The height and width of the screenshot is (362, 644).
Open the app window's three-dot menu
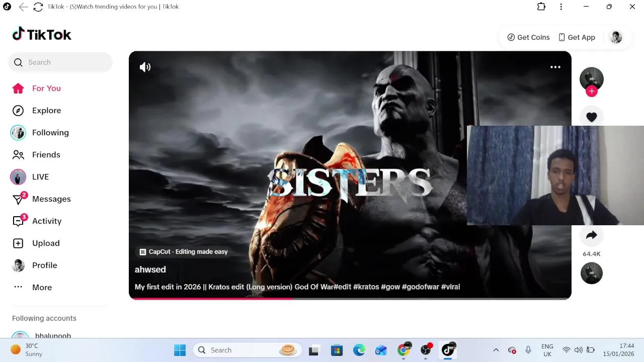coord(561,7)
